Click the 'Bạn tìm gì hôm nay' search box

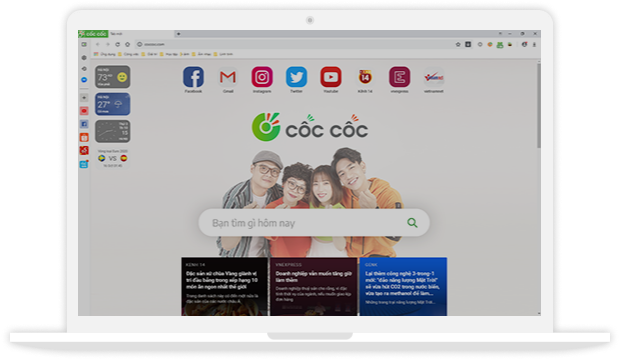tap(314, 223)
